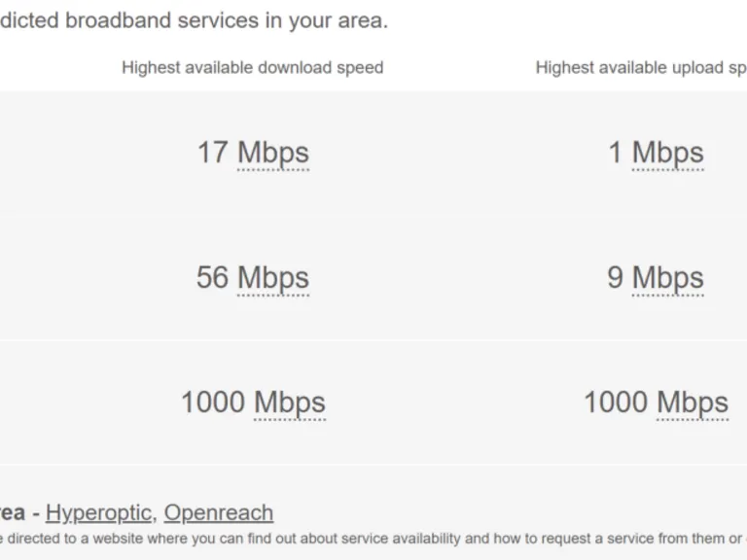Open the Openreach provider link
Screen dimensions: 747x560
(218, 512)
